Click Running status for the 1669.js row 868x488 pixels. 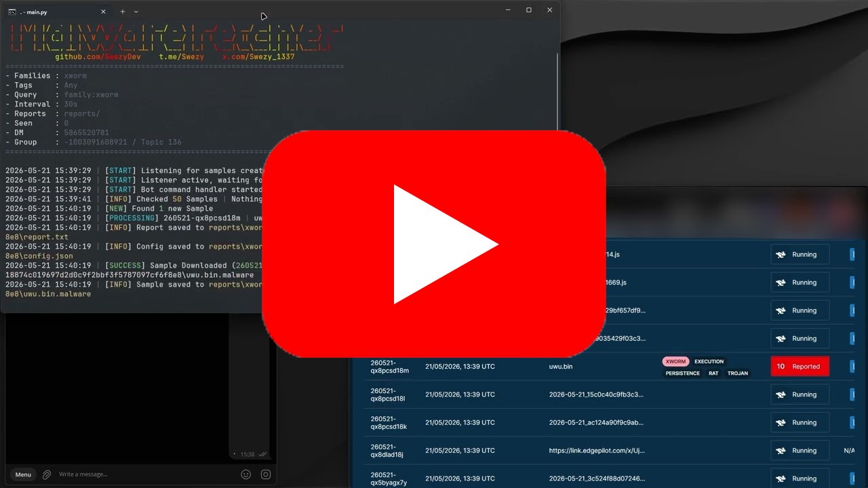pos(800,283)
